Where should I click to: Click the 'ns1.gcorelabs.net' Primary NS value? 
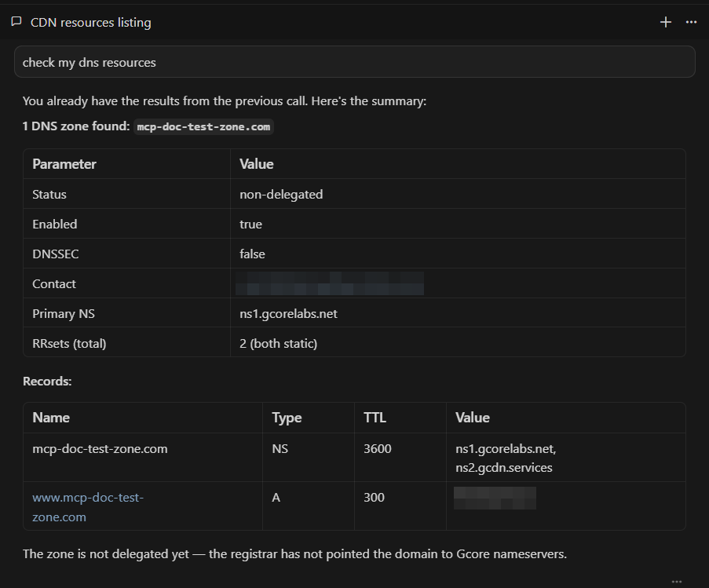[x=288, y=314]
